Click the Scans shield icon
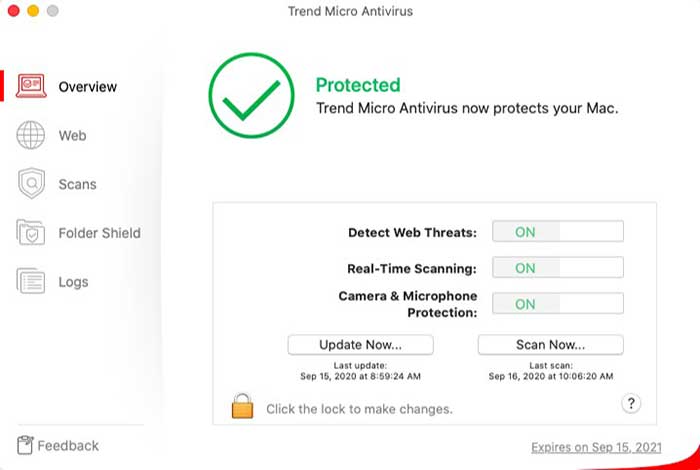Screen dimensions: 700x470 pyautogui.click(x=31, y=184)
